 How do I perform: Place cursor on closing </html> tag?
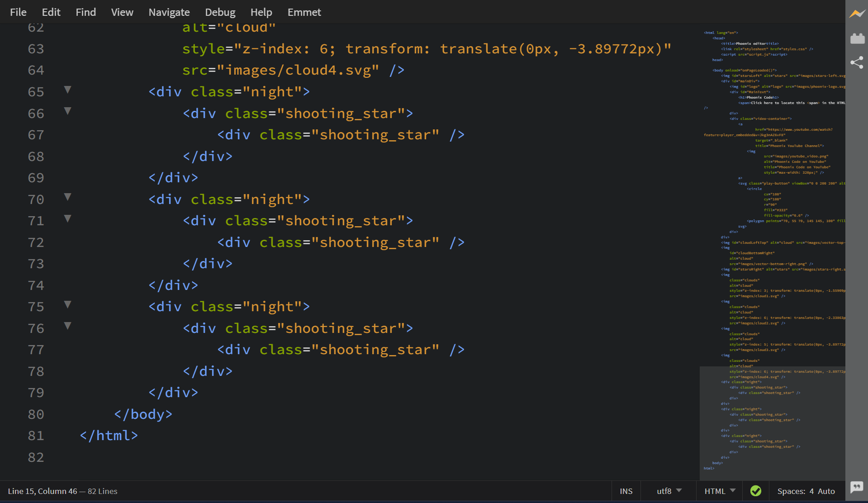109,436
